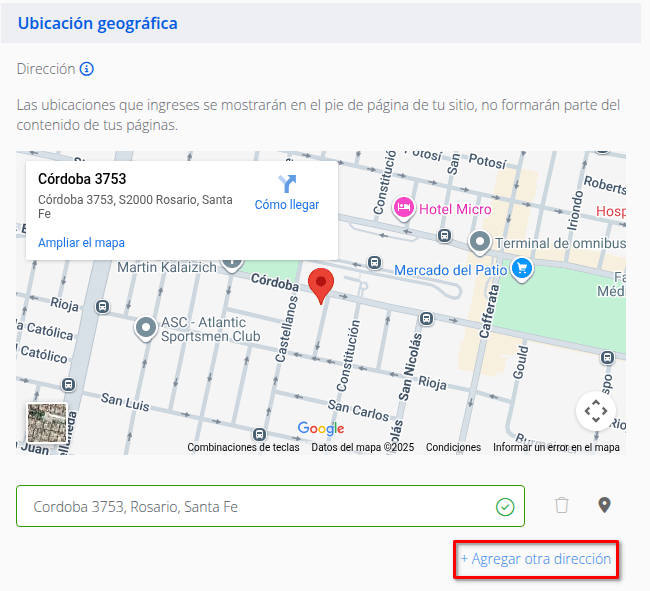This screenshot has height=591, width=650.
Task: Click the Martin Kalaizich map label
Action: [167, 267]
